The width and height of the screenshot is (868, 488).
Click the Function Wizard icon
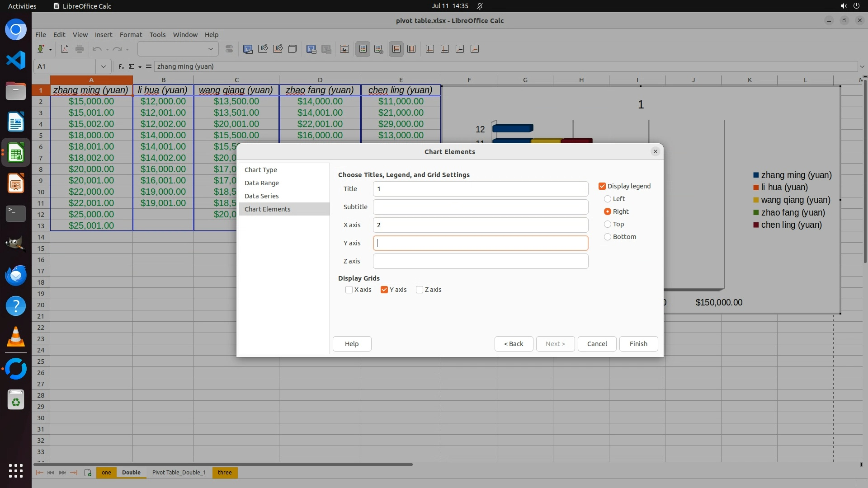121,66
